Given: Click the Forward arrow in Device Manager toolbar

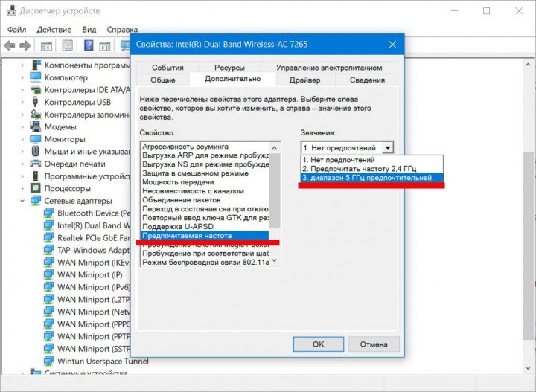Looking at the screenshot, I should click(25, 45).
